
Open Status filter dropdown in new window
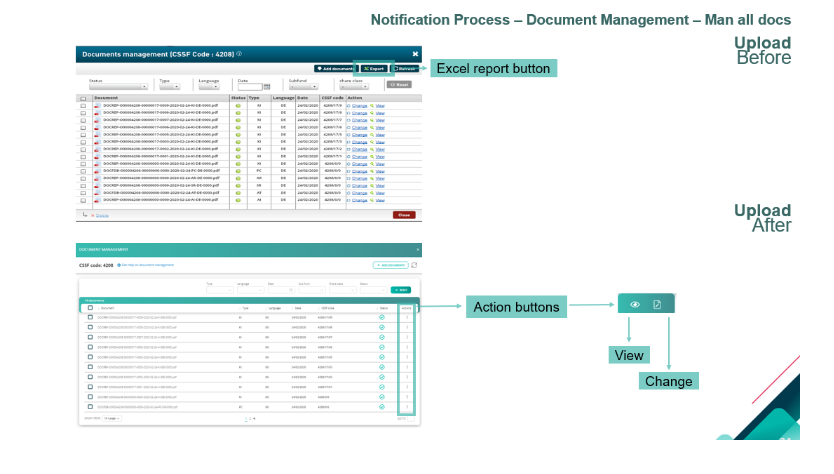(x=373, y=290)
